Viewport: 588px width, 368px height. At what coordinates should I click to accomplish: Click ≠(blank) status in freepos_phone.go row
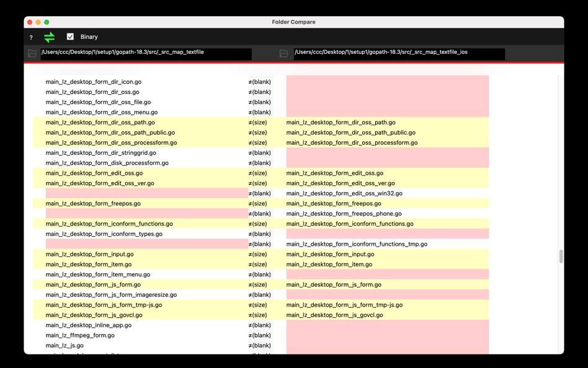click(x=259, y=214)
